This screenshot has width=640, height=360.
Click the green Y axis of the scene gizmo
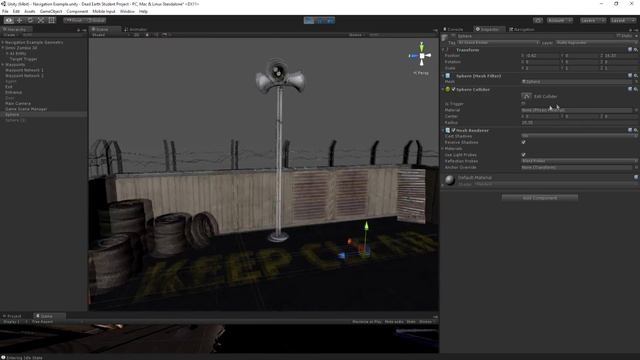(x=422, y=47)
